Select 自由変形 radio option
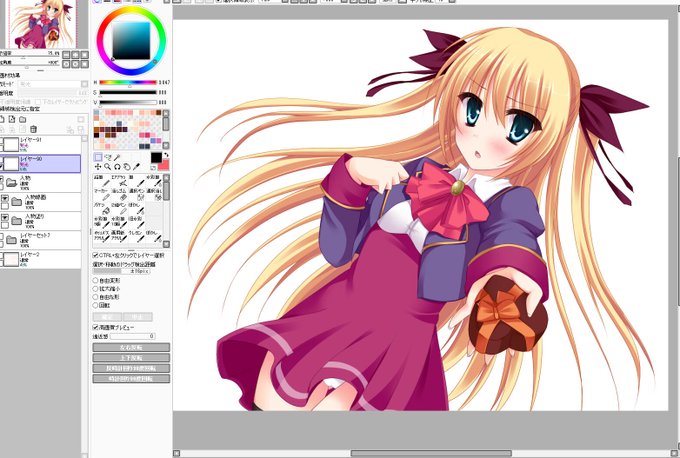 coord(95,281)
